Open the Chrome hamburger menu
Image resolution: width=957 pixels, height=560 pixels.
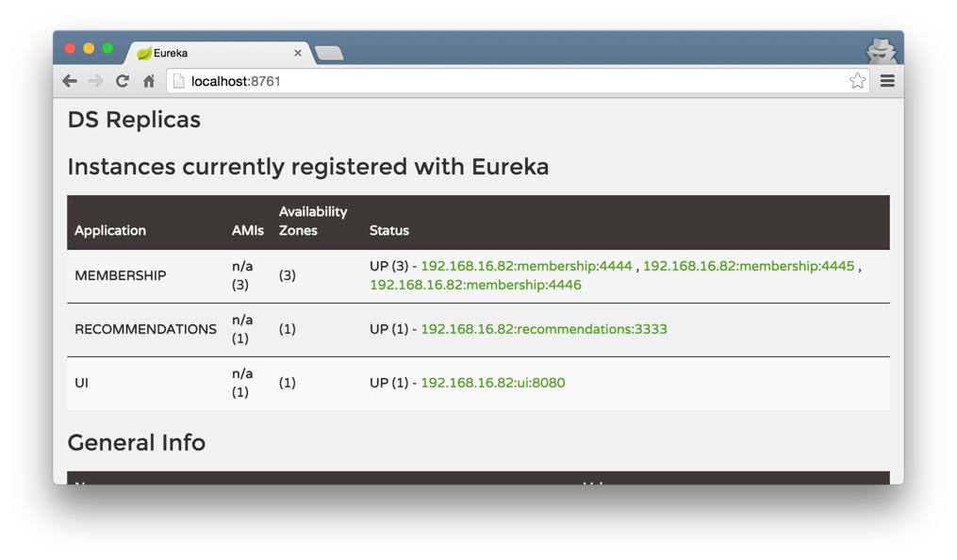click(887, 80)
